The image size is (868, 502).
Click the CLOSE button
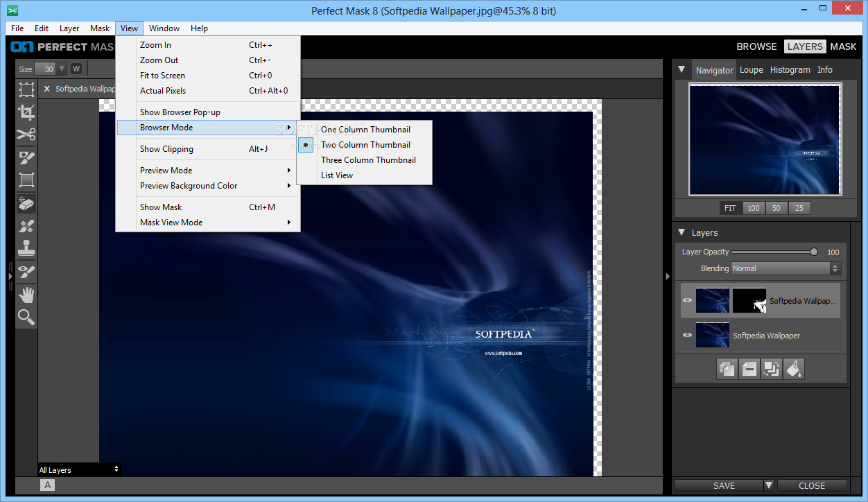(812, 485)
